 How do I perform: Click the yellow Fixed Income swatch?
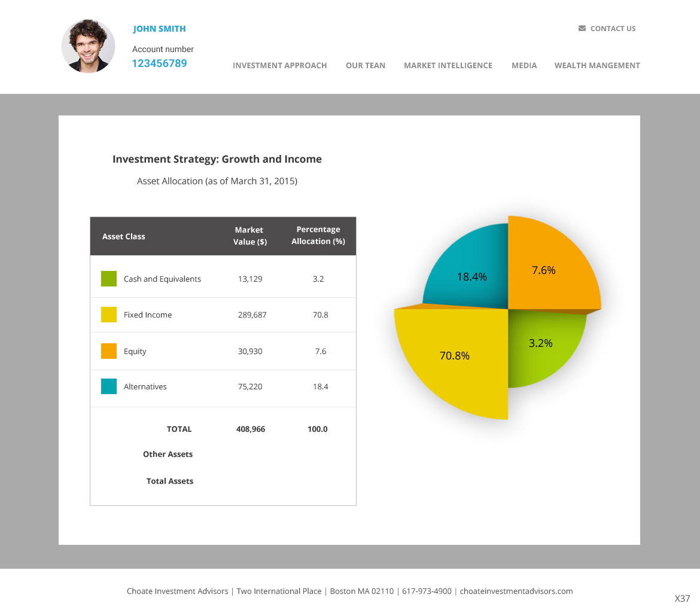coord(108,315)
